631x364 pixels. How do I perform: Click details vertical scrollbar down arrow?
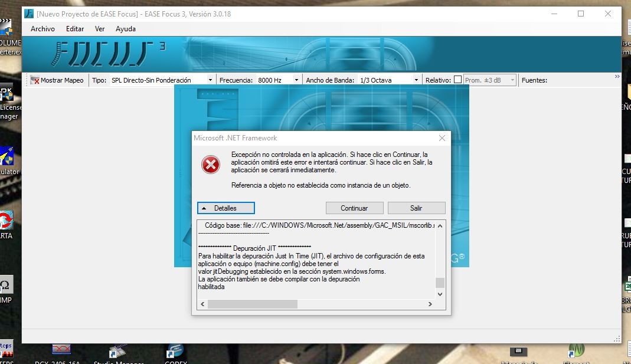tap(440, 294)
